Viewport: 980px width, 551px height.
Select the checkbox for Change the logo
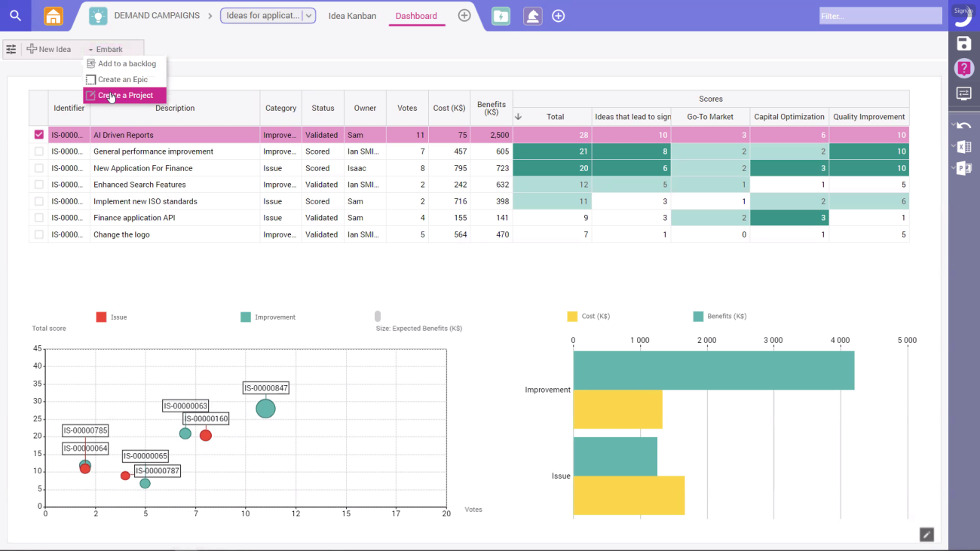click(38, 234)
